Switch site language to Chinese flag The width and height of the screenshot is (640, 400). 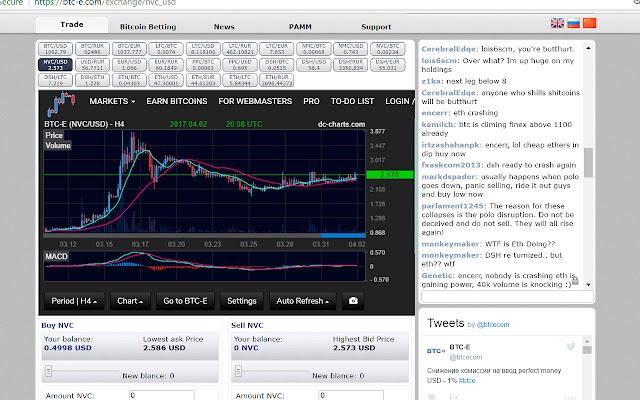tap(589, 23)
